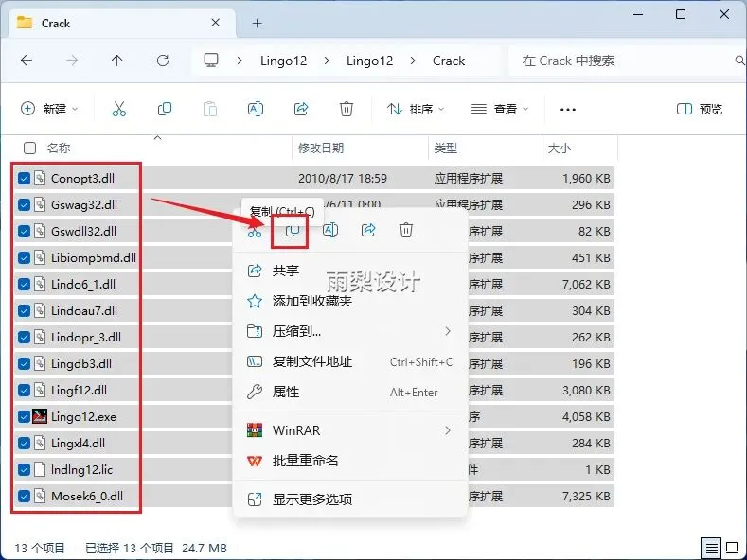
Task: Expand the chevron after the first Lingo12
Action: [327, 61]
